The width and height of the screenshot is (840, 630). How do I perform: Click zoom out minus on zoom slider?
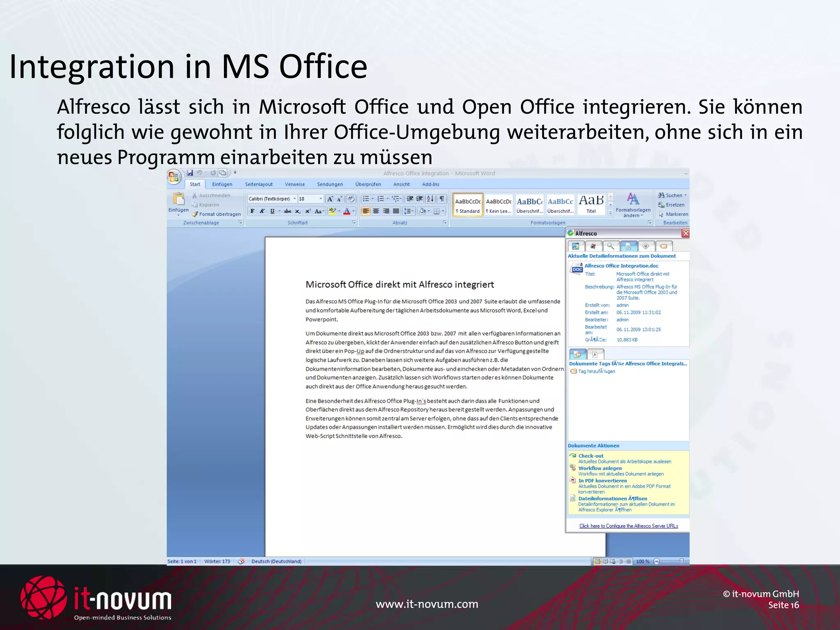(x=657, y=562)
